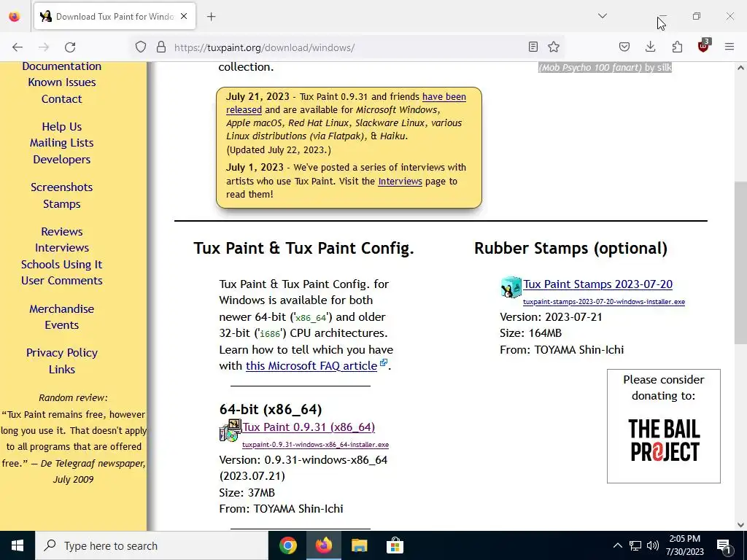747x560 pixels.
Task: Open the Events sidebar link
Action: [62, 325]
